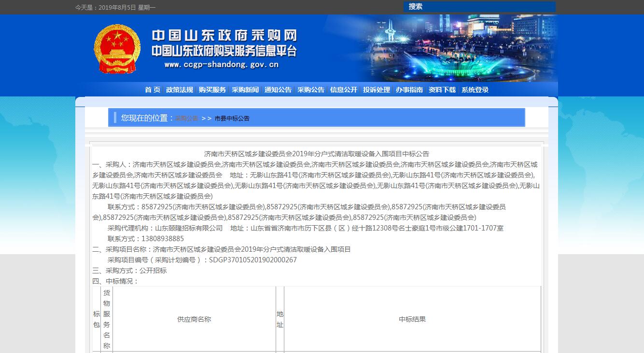The height and width of the screenshot is (353, 644).
Task: Select the 供应商名称 table header cell
Action: click(x=195, y=319)
